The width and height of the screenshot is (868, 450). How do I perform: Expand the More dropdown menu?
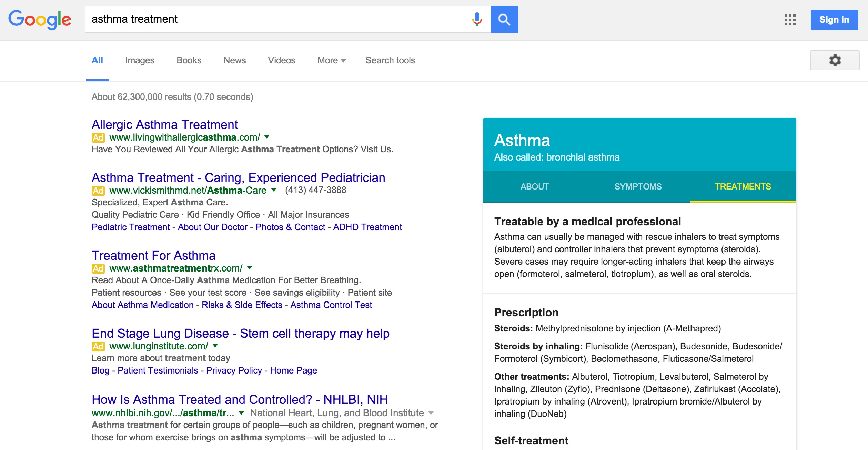(331, 60)
